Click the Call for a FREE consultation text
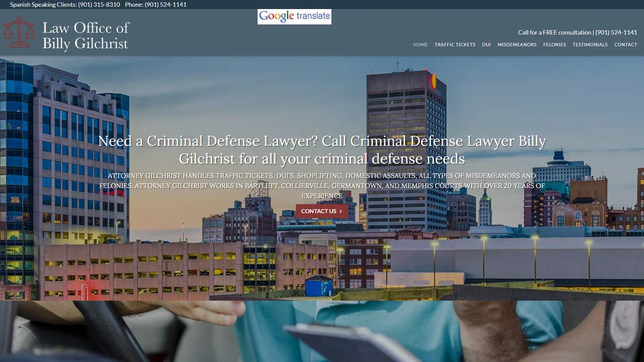644x362 pixels. pos(554,32)
